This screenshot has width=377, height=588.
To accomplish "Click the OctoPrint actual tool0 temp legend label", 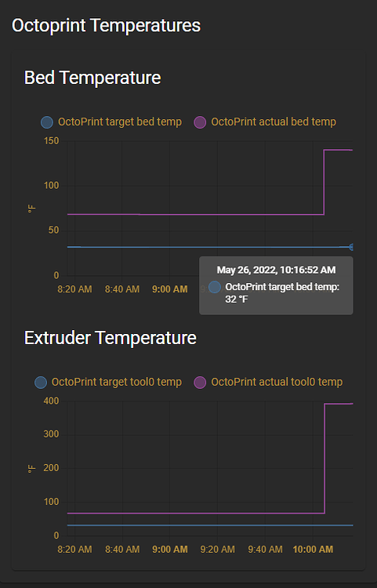I will pos(277,382).
